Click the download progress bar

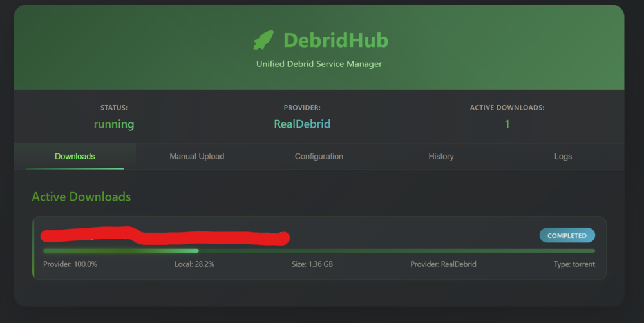[319, 251]
